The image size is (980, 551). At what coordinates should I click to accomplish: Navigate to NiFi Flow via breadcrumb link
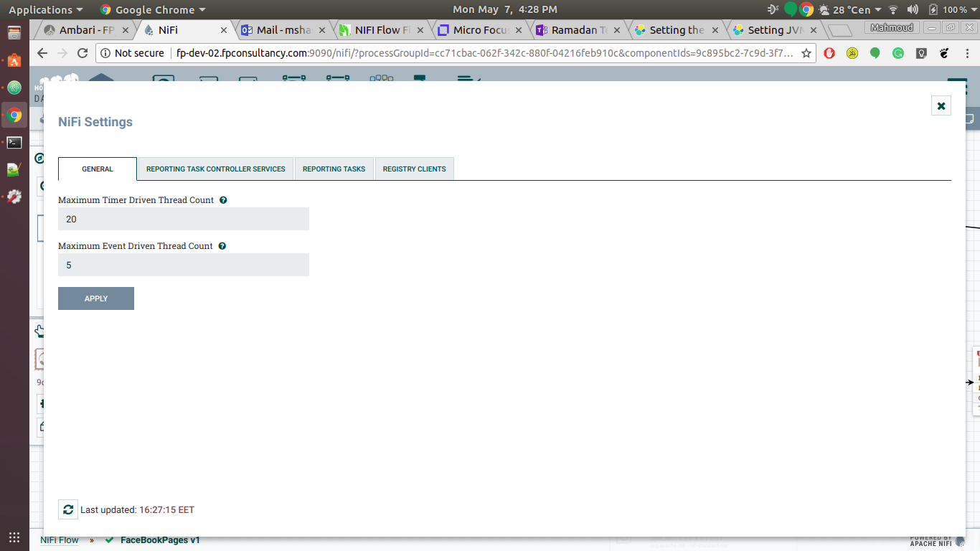[x=59, y=540]
